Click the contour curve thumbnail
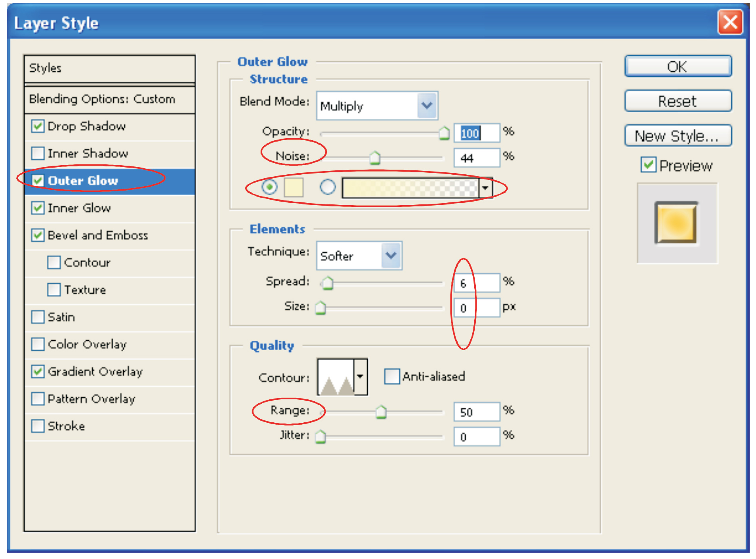Image resolution: width=756 pixels, height=559 pixels. point(336,377)
